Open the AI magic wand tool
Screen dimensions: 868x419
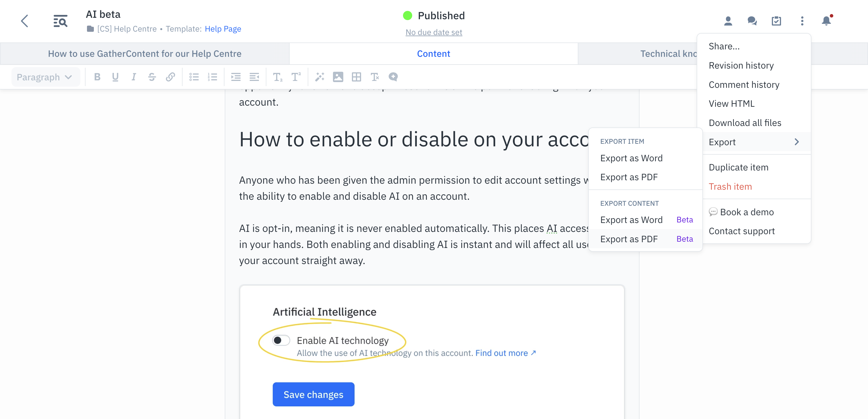pos(319,77)
